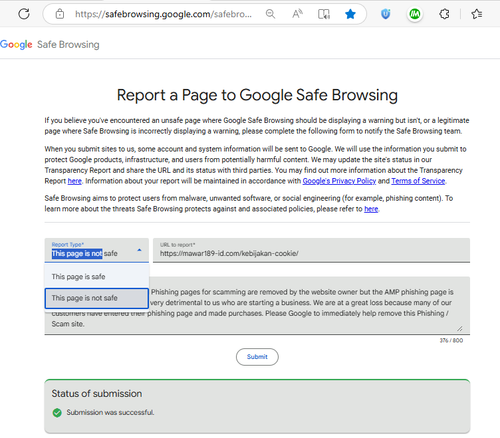Open Google's Privacy Policy link

point(339,181)
